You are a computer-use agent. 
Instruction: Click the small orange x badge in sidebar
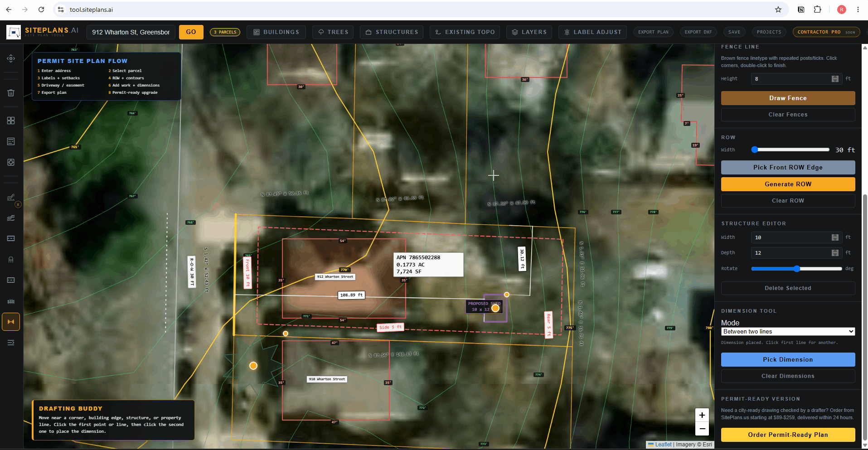(18, 205)
